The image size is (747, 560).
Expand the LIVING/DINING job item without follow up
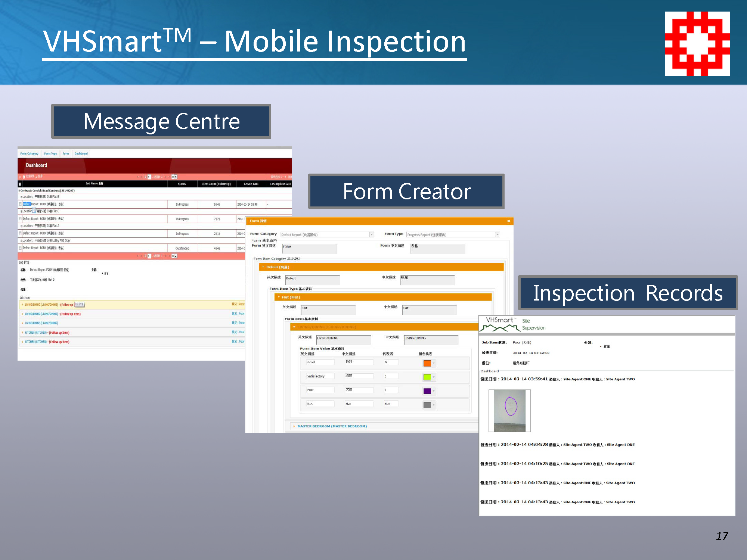133,323
